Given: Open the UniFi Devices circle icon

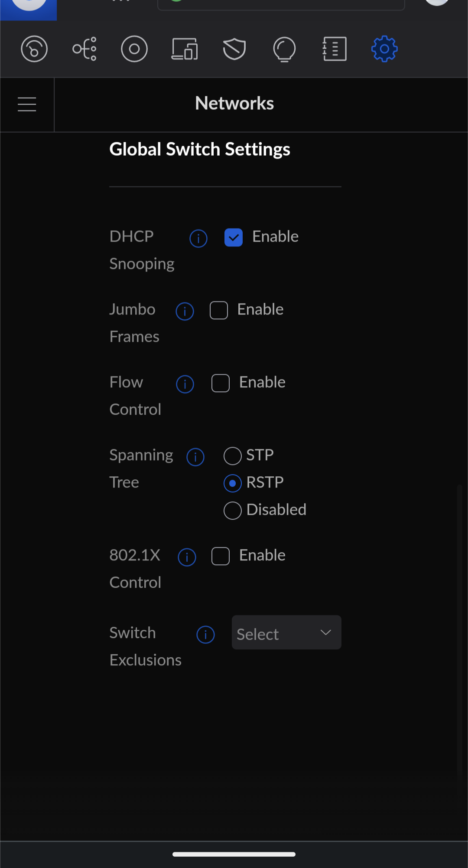Looking at the screenshot, I should (x=134, y=49).
